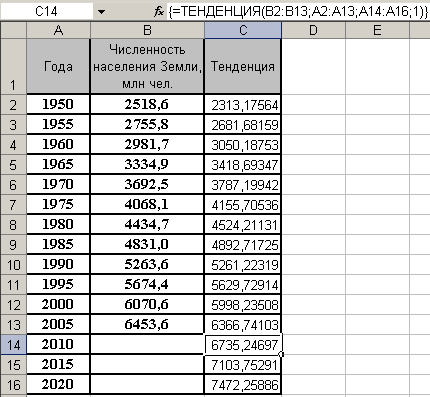Select cell with year 1970
Viewport: 430px width, 397px height.
coord(58,185)
